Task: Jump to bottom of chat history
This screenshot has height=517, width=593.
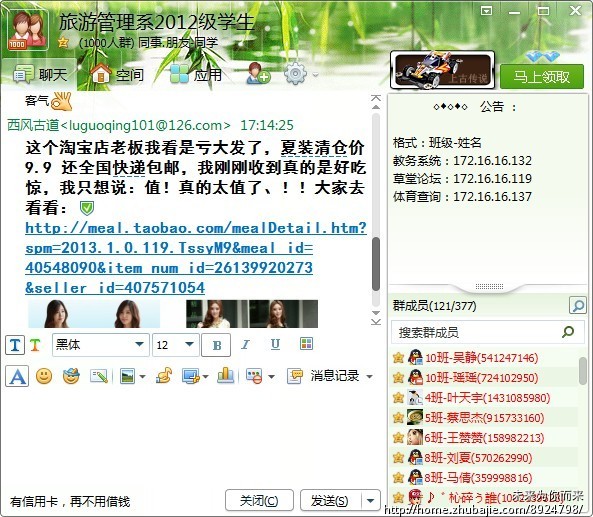Action: pyautogui.click(x=376, y=322)
